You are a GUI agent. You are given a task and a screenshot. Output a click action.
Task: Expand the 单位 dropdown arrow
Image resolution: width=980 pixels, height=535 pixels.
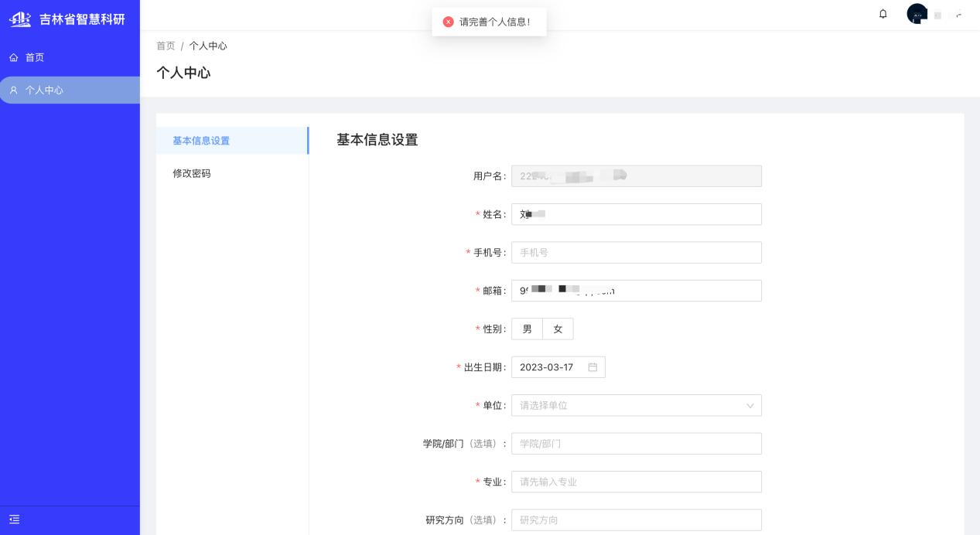pyautogui.click(x=750, y=406)
